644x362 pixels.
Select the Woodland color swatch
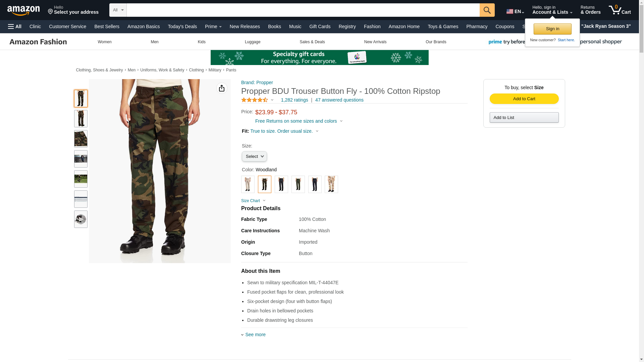264,184
